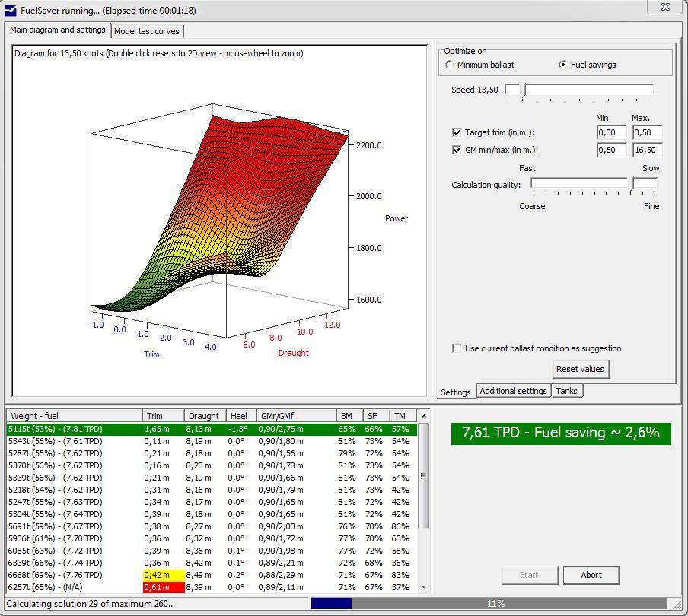Toggle the GM min/max checkbox
The width and height of the screenshot is (688, 616).
pos(457,150)
